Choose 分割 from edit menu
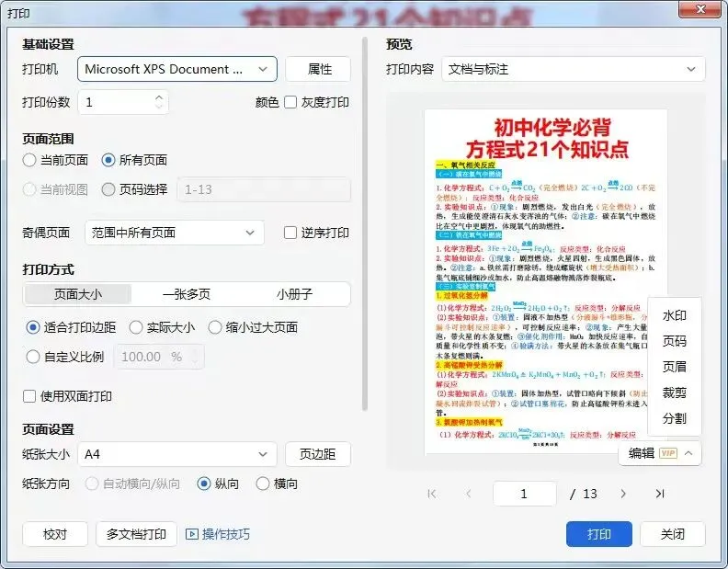The image size is (728, 569). (x=674, y=418)
